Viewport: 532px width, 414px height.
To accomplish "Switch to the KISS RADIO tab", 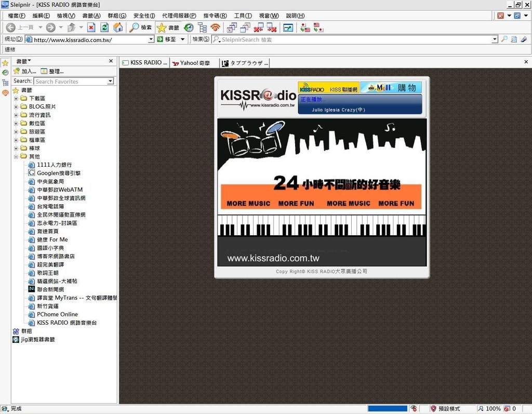I will pos(144,63).
